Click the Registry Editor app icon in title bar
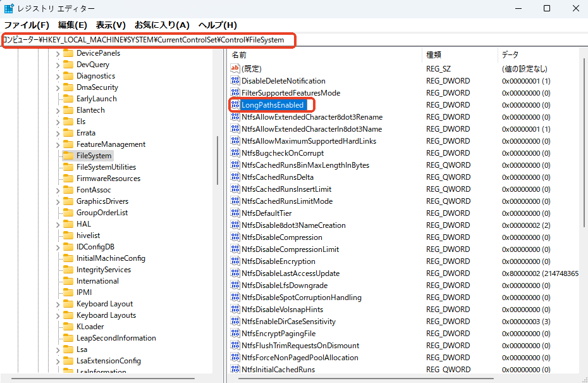588x383 pixels. point(9,8)
